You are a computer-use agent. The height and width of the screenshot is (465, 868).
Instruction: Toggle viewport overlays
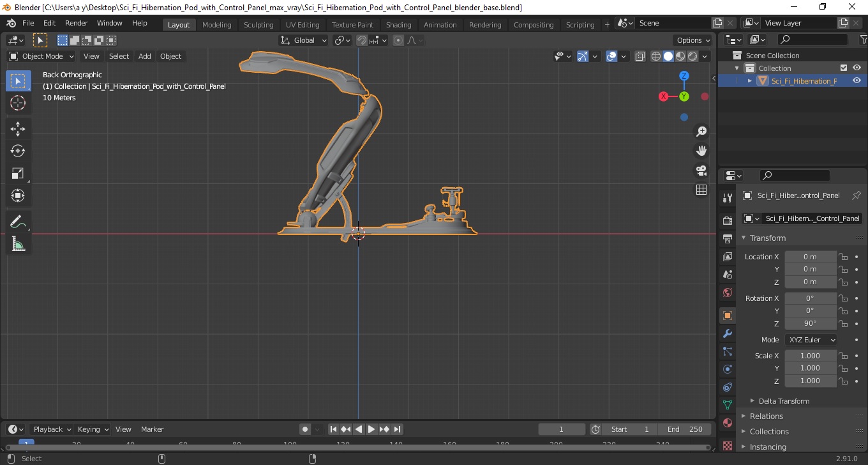611,56
